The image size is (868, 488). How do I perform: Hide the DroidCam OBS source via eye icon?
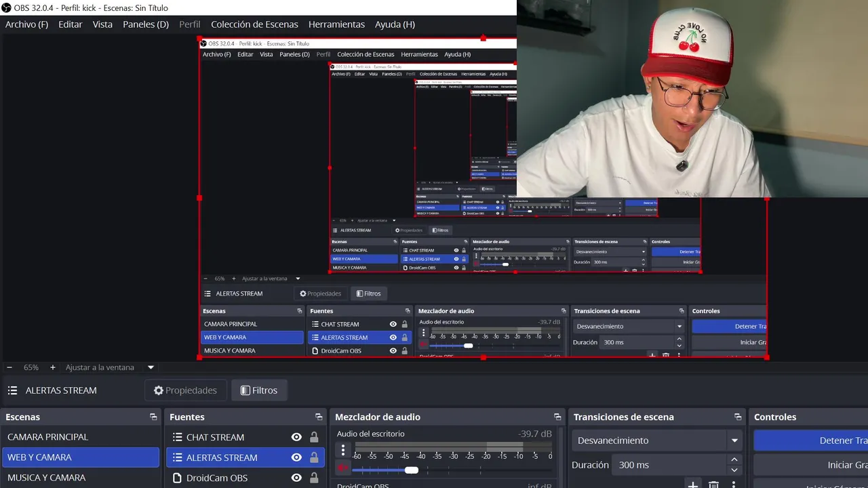tap(296, 478)
